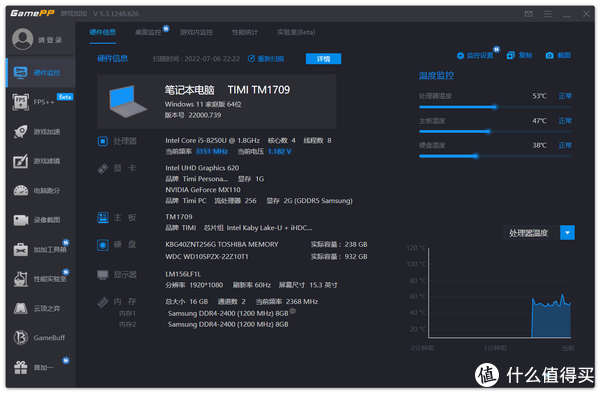Click the 正常 status beside 硬盘温度
Screen dimensions: 600x393
tap(565, 145)
